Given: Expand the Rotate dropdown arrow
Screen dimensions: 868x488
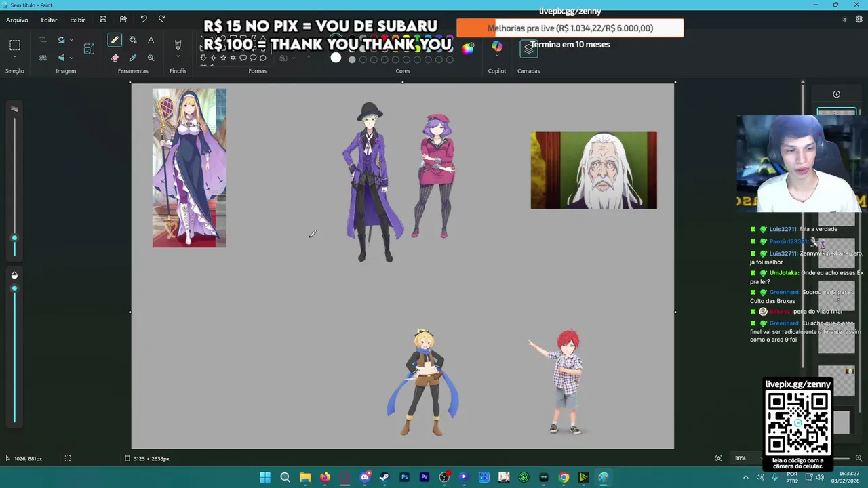Looking at the screenshot, I should [x=71, y=40].
